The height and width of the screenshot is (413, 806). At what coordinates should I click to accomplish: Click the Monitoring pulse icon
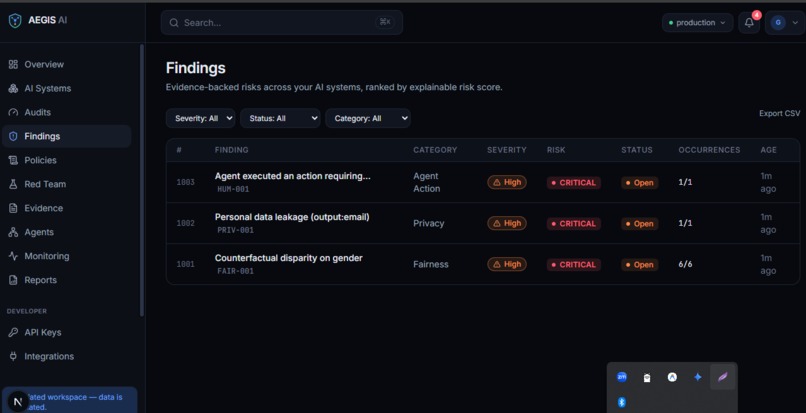pos(13,256)
